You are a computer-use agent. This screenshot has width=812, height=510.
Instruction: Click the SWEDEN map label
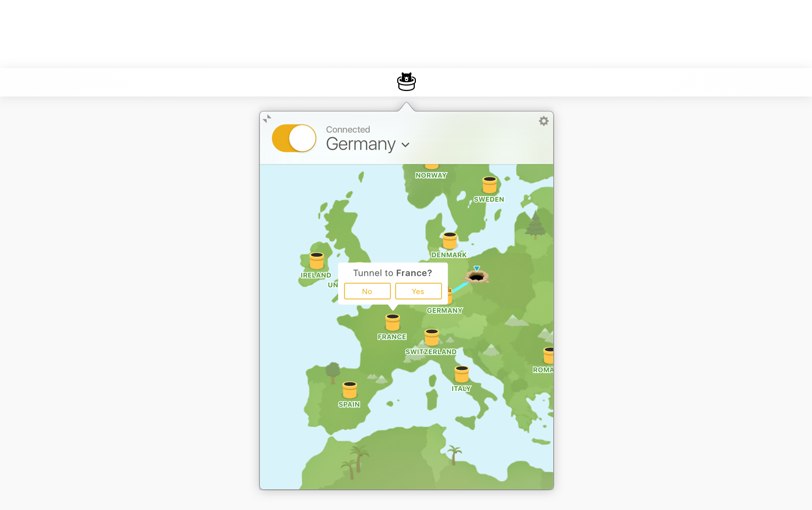[x=489, y=199]
